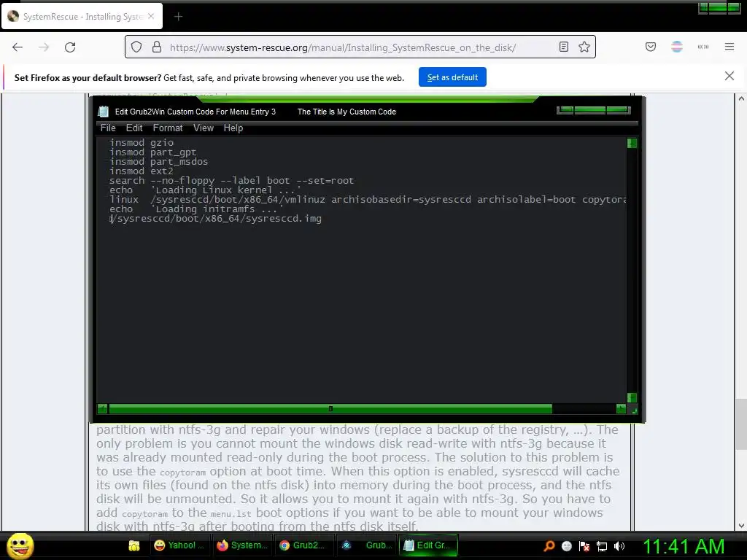Click the browser page scroll-up arrow

point(741,99)
